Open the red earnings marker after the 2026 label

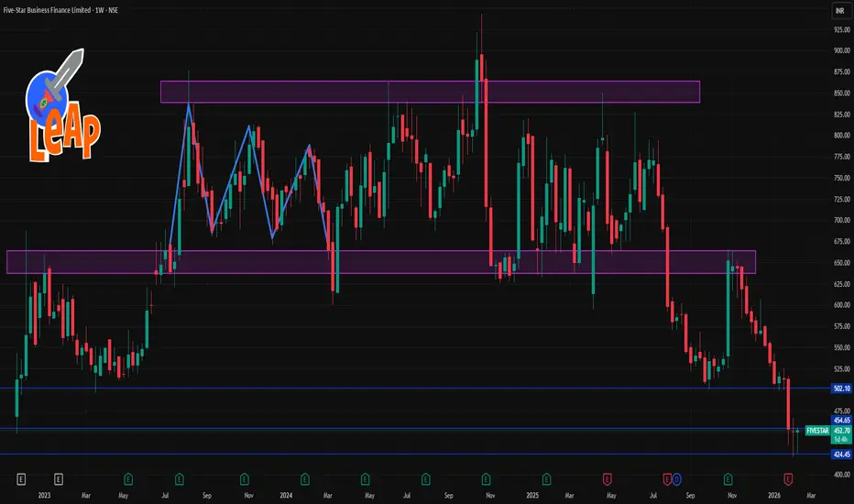click(787, 479)
